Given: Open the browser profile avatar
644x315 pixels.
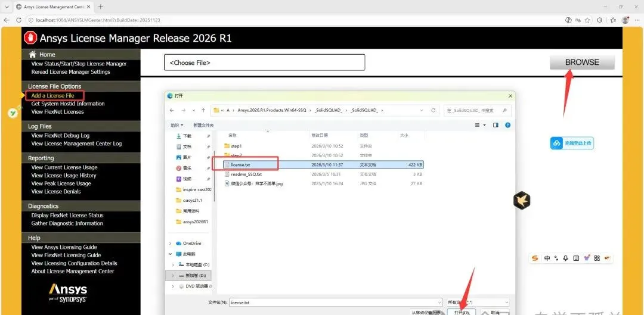Looking at the screenshot, I should click(626, 20).
